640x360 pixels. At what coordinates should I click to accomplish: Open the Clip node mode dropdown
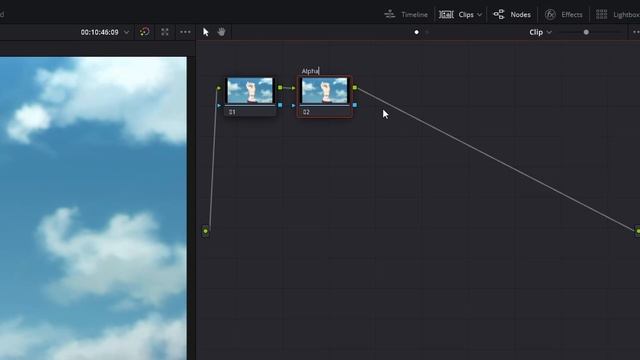click(540, 32)
